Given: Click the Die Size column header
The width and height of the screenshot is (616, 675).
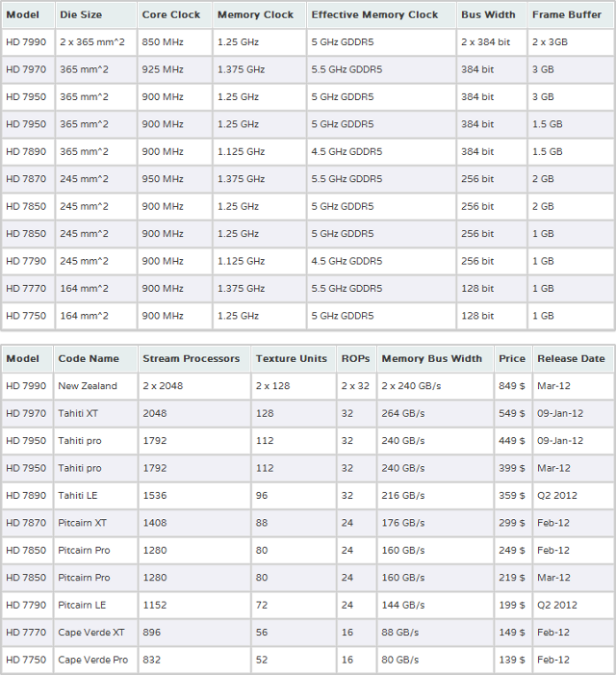Looking at the screenshot, I should pos(96,14).
